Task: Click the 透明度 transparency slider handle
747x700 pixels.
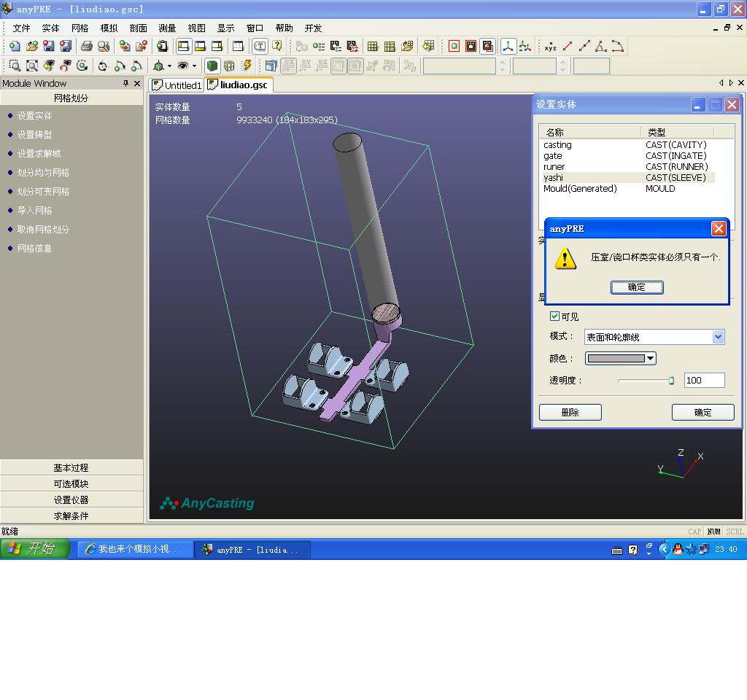Action: point(671,381)
